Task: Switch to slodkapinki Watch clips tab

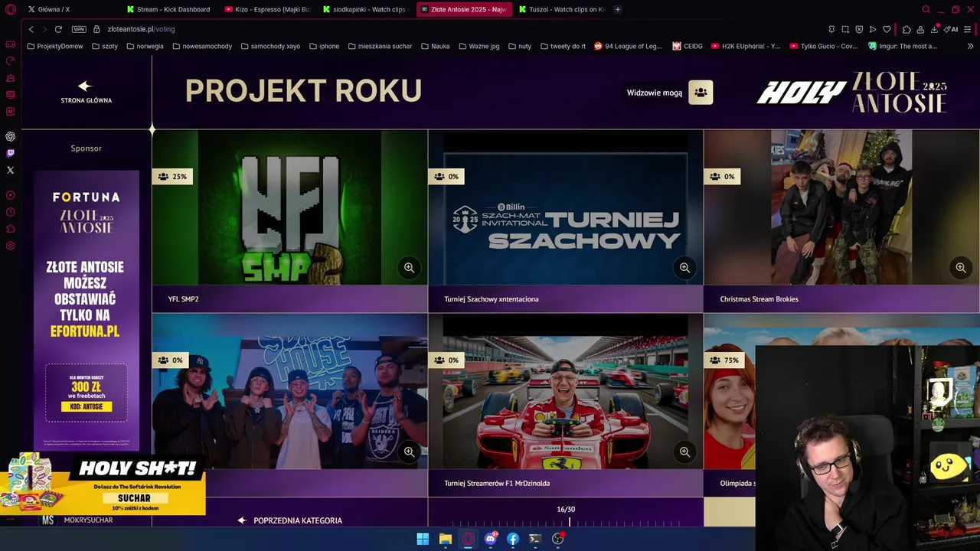Action: pyautogui.click(x=367, y=9)
